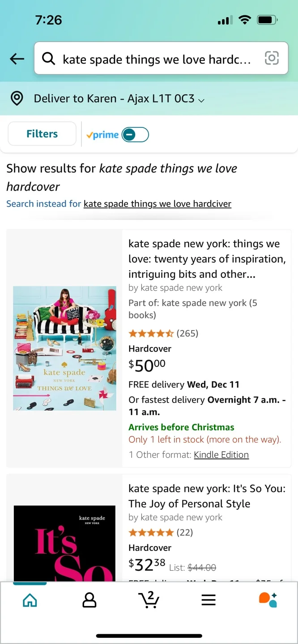The height and width of the screenshot is (644, 298).
Task: Tap the magnifying glass search icon
Action: (48, 58)
